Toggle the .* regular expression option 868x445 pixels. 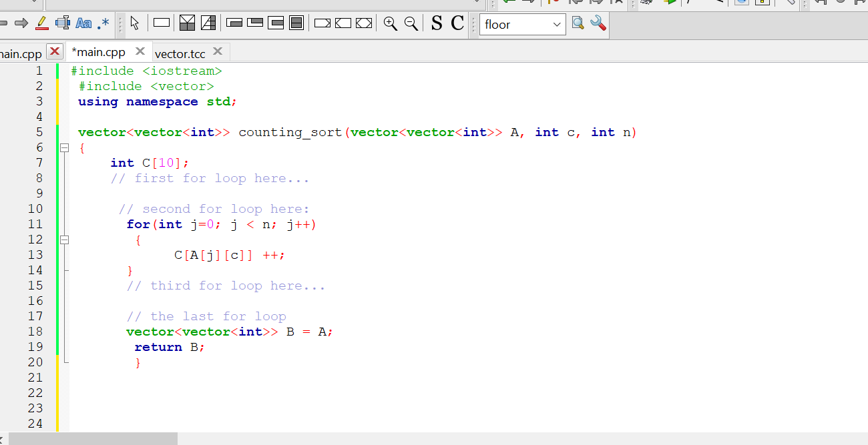click(103, 23)
